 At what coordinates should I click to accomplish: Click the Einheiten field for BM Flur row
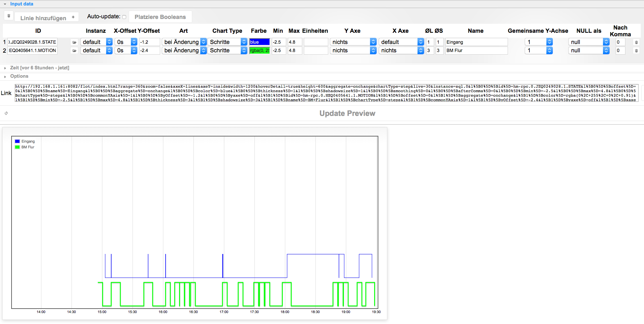316,50
